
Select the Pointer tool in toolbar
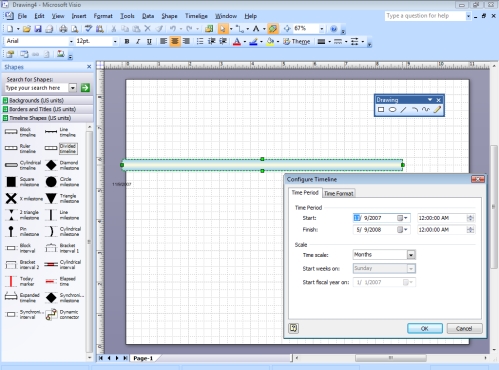pos(222,29)
